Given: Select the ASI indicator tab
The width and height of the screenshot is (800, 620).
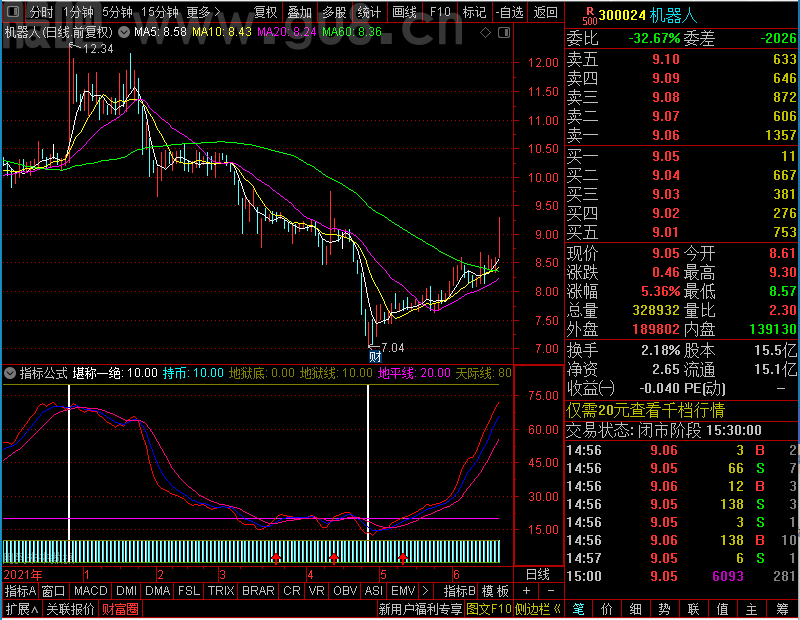Looking at the screenshot, I should click(x=373, y=591).
